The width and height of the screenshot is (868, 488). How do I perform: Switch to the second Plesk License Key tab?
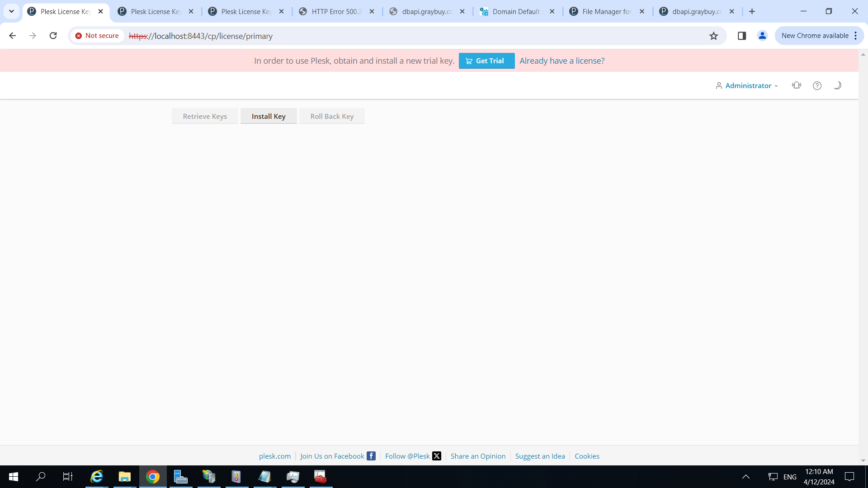156,12
